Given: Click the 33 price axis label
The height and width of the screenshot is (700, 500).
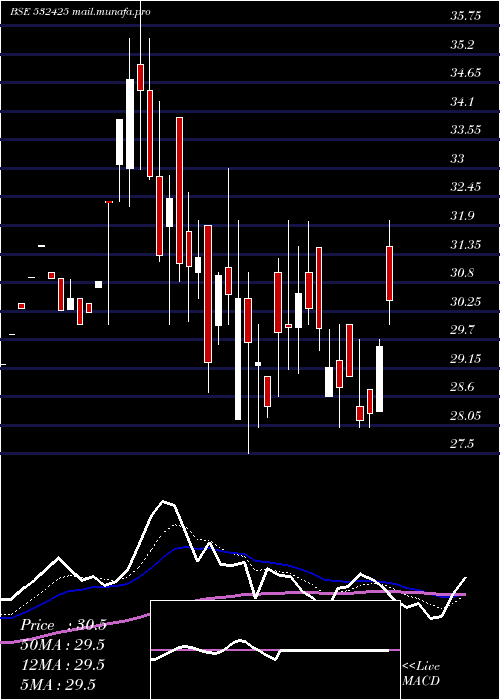Looking at the screenshot, I should [458, 158].
